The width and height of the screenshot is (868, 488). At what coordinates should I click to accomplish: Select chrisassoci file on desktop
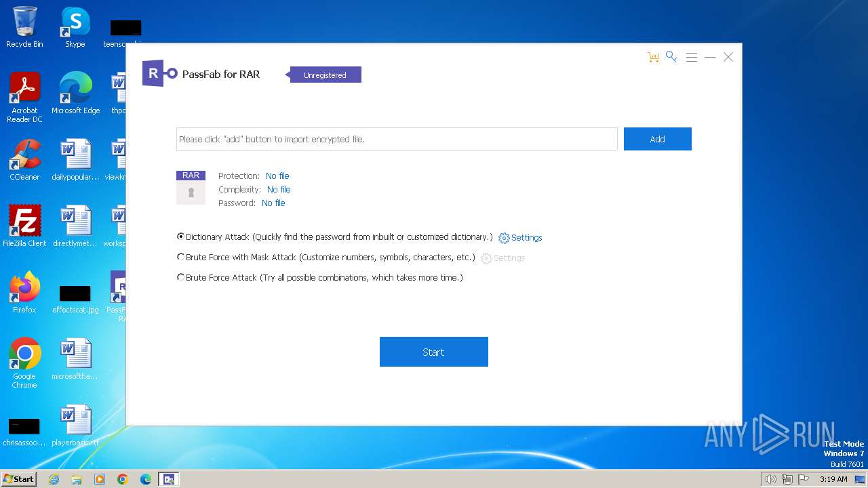point(24,431)
